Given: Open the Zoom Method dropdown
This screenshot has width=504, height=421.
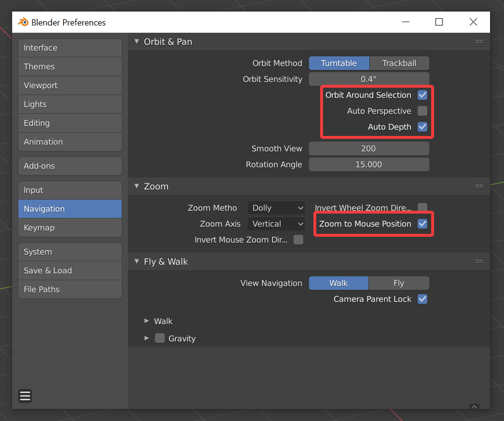Looking at the screenshot, I should point(276,207).
